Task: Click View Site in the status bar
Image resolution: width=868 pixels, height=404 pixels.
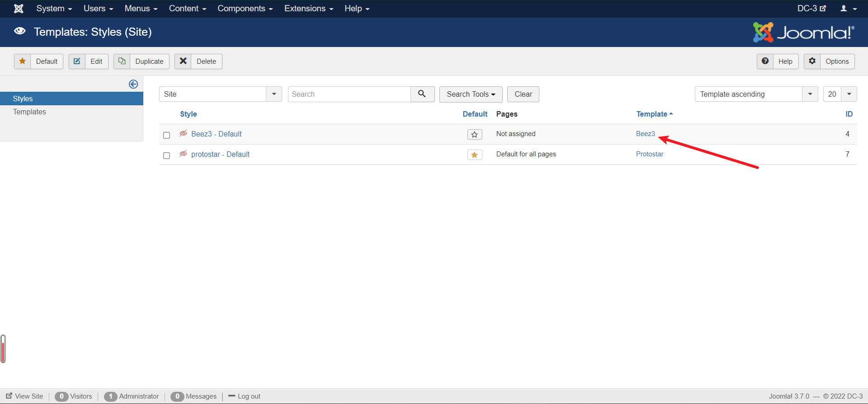Action: 24,396
